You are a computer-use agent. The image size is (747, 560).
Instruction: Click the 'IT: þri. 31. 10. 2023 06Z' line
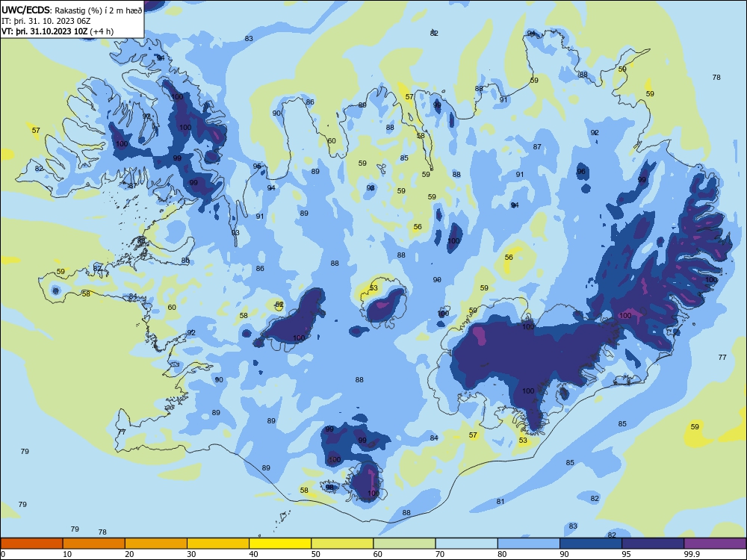click(46, 21)
